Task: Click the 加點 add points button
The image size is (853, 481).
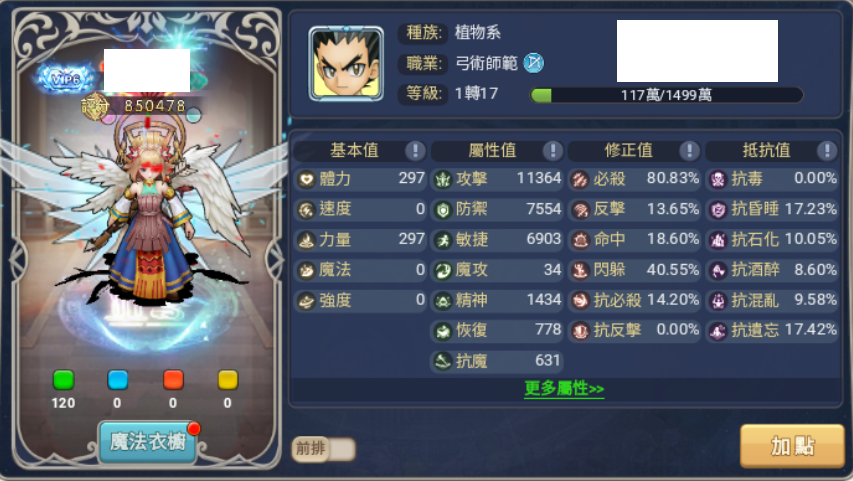Action: coord(792,446)
